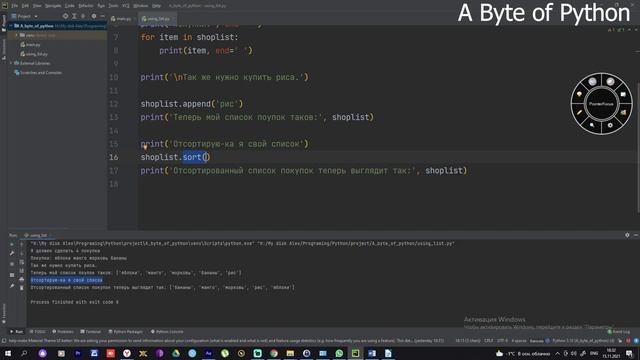Click the Collapse All icon in Project panel
The width and height of the screenshot is (640, 360).
point(83,16)
